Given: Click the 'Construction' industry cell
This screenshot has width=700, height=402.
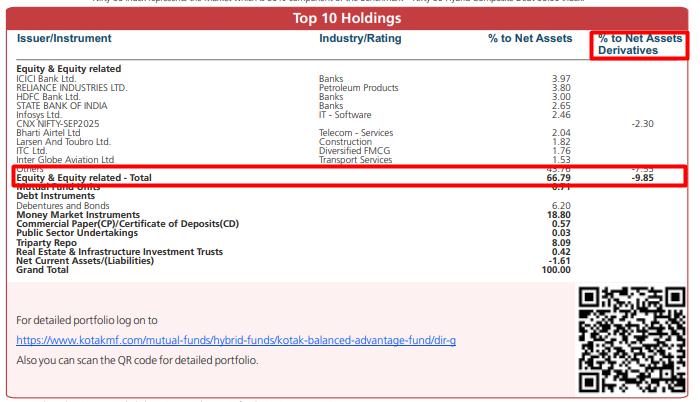Looking at the screenshot, I should (x=345, y=142).
